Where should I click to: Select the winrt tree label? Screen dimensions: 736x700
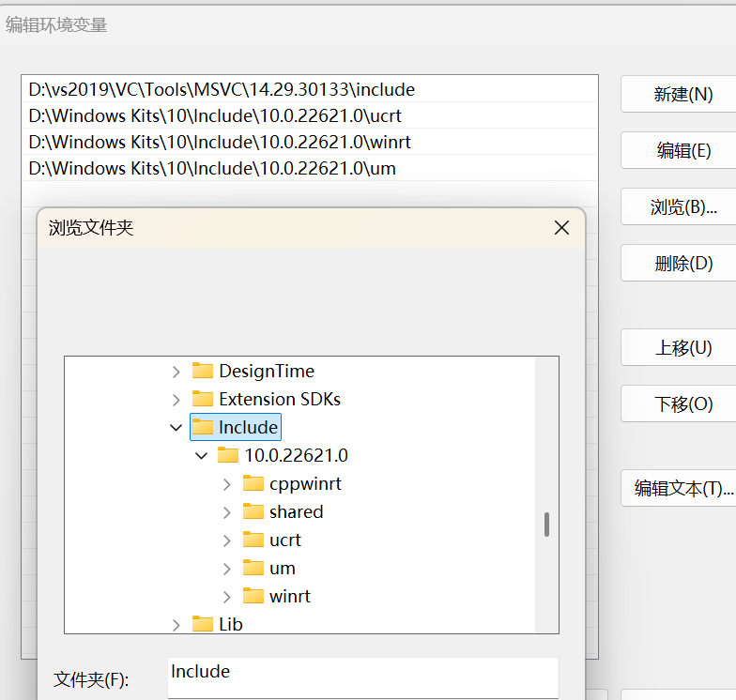click(x=289, y=597)
